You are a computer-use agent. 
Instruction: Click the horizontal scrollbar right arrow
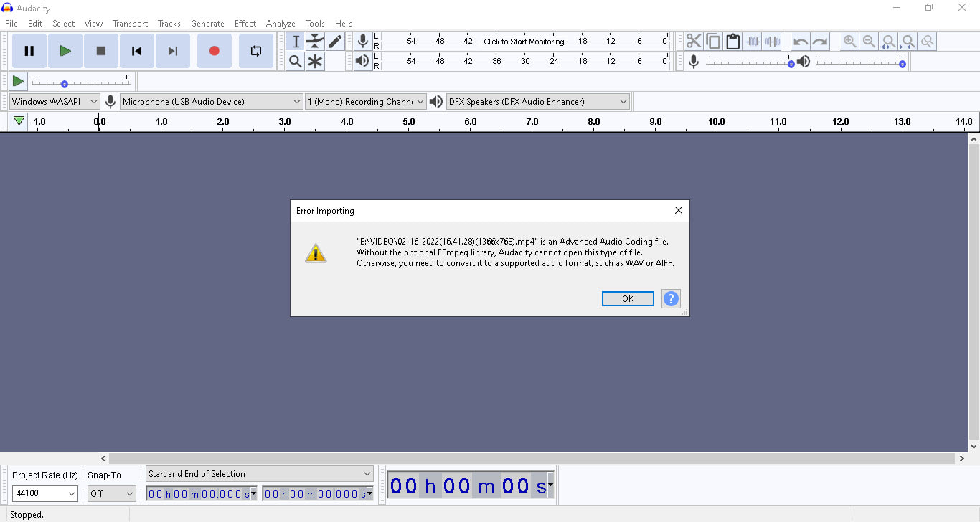point(962,458)
